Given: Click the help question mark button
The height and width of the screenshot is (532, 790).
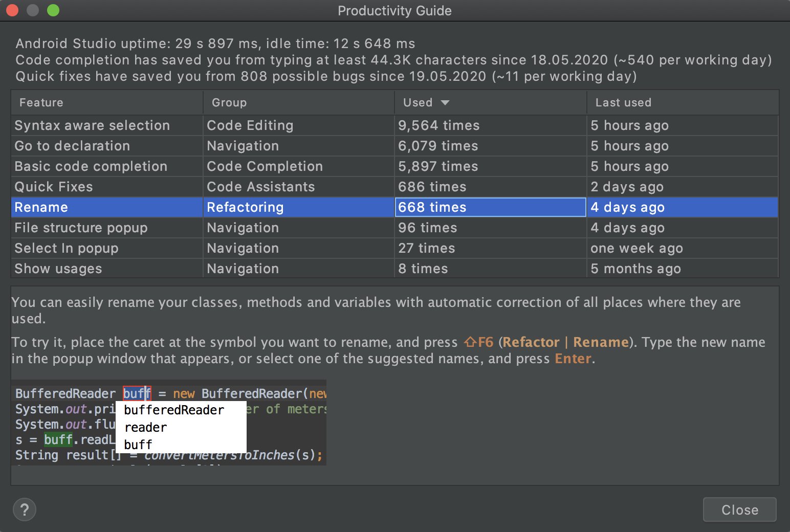Looking at the screenshot, I should click(x=24, y=509).
